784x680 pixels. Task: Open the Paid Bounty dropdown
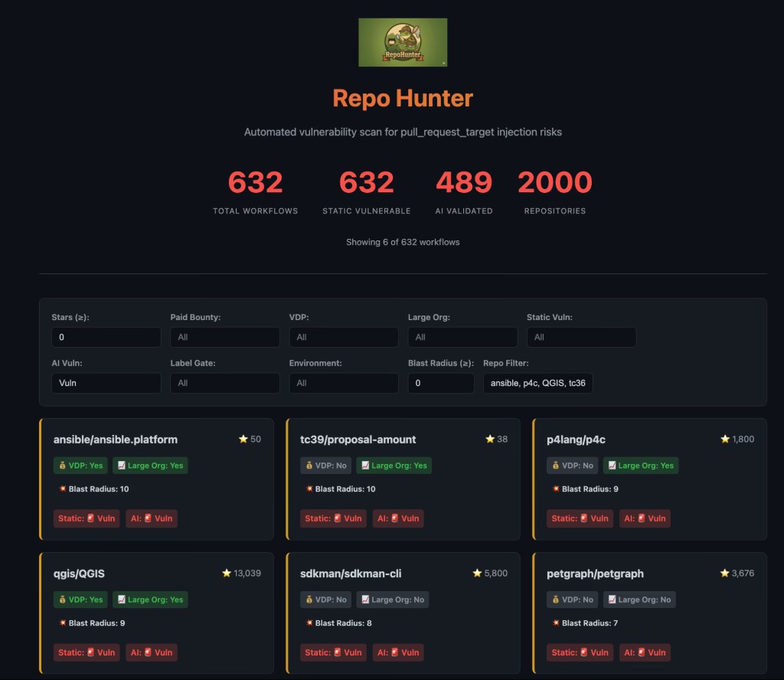224,337
